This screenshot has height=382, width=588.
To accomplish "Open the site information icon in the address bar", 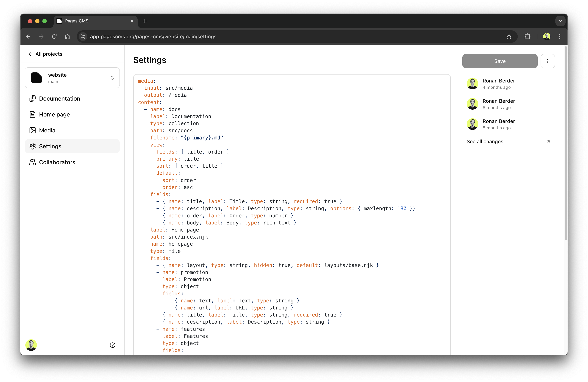I will click(83, 37).
